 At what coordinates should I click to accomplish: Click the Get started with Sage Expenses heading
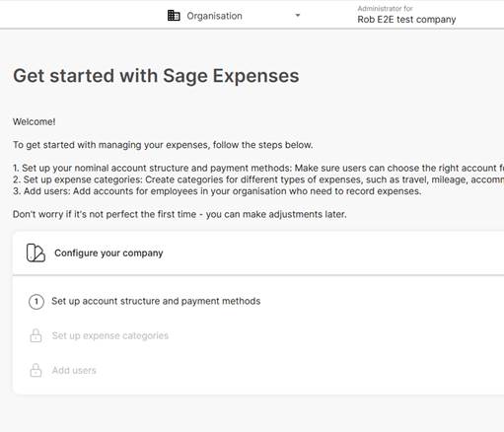click(156, 76)
